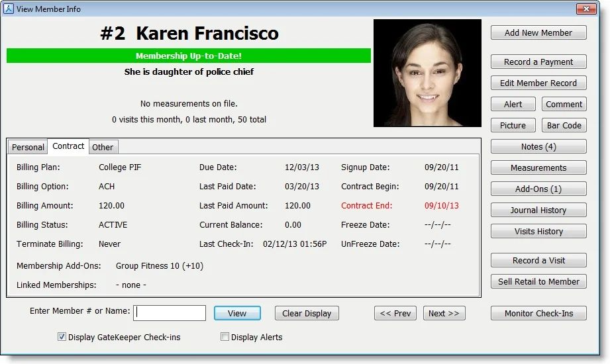The width and height of the screenshot is (610, 364).
Task: Click the View button
Action: [237, 314]
